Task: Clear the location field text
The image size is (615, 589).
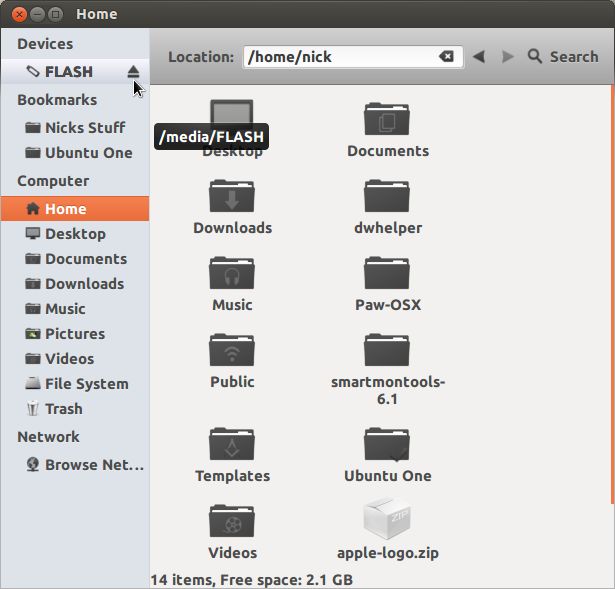Action: pos(446,56)
